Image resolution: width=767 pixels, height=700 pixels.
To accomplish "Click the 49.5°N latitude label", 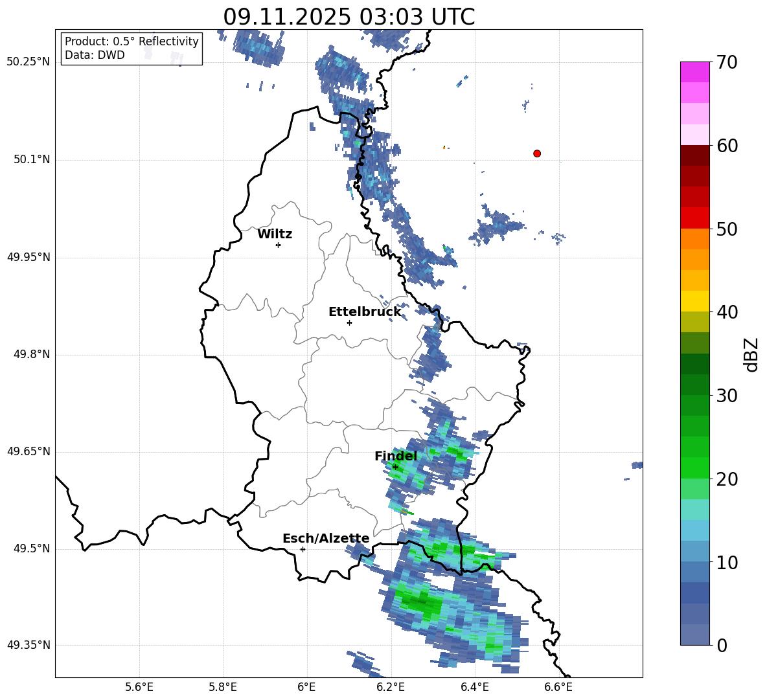I will click(x=32, y=548).
